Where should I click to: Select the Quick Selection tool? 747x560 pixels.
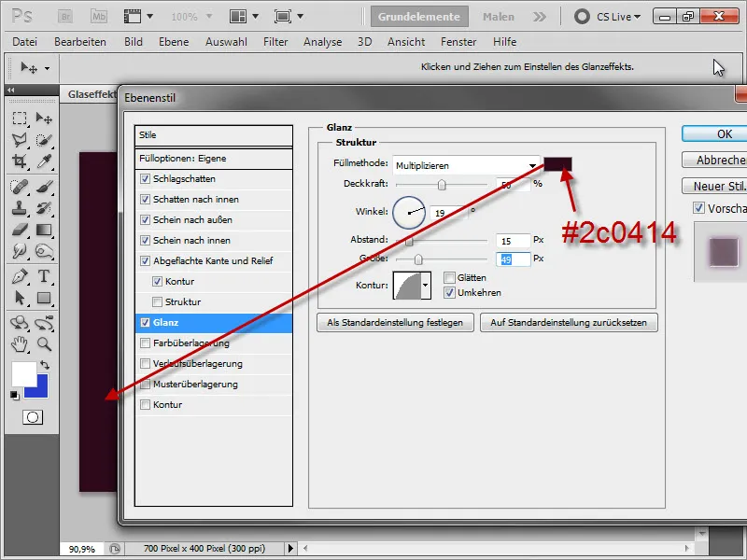tap(44, 139)
